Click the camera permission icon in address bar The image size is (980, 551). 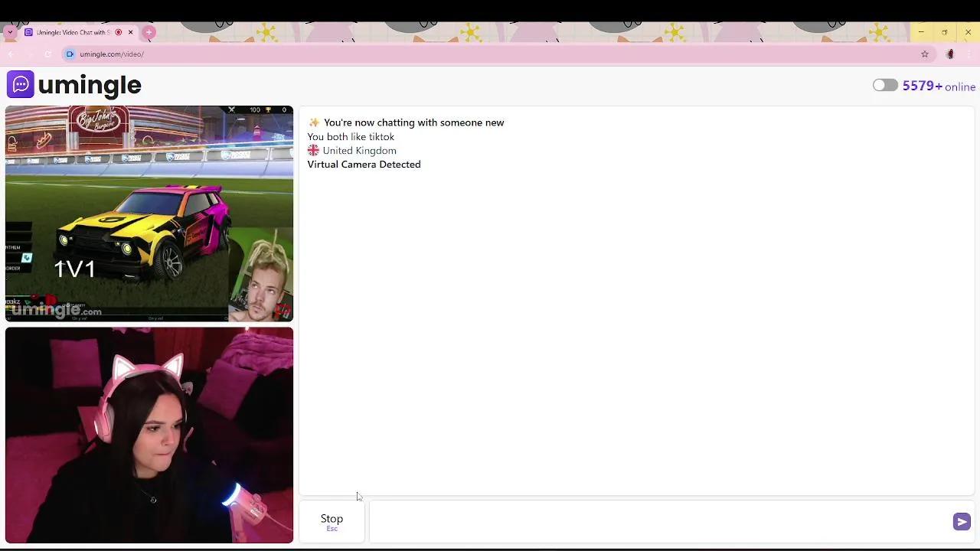pos(70,54)
